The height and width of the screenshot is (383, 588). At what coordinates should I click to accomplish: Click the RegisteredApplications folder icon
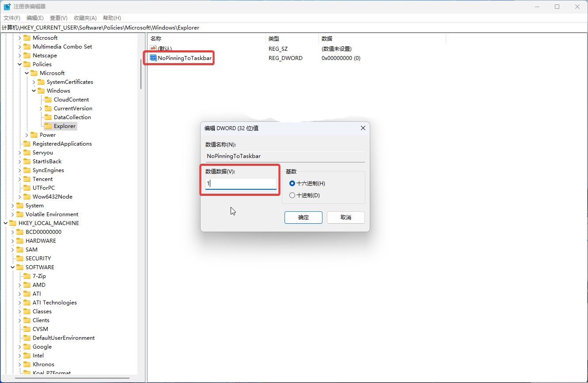coord(27,143)
